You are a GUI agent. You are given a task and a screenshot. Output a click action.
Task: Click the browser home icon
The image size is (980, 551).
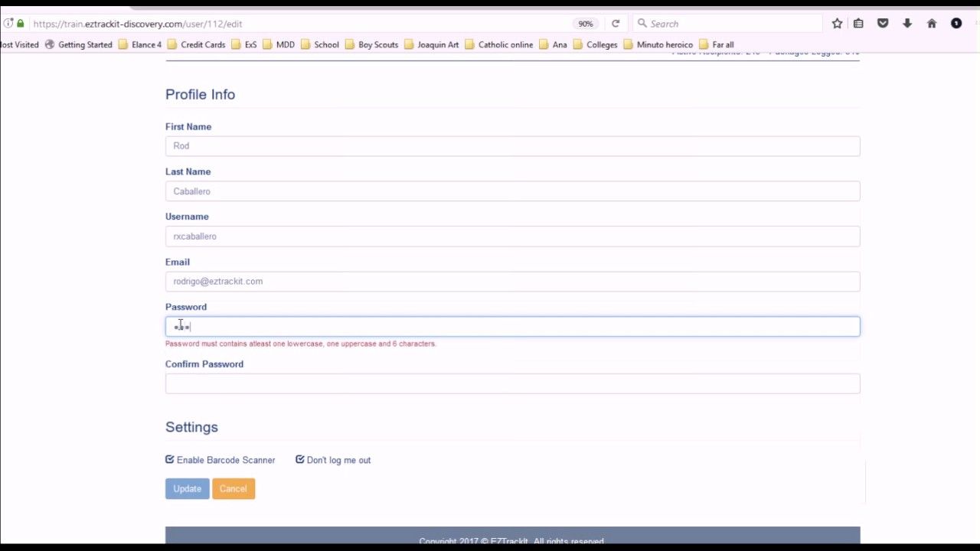point(932,24)
